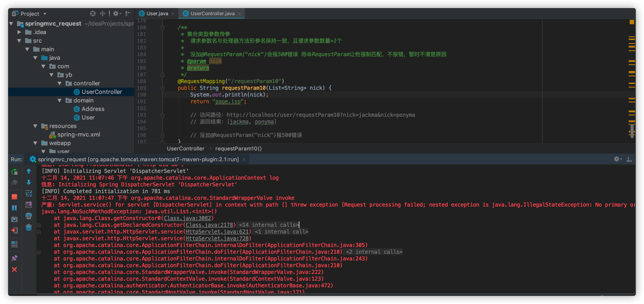
Task: Expand the 14 internal calls fold
Action: click(x=269, y=225)
